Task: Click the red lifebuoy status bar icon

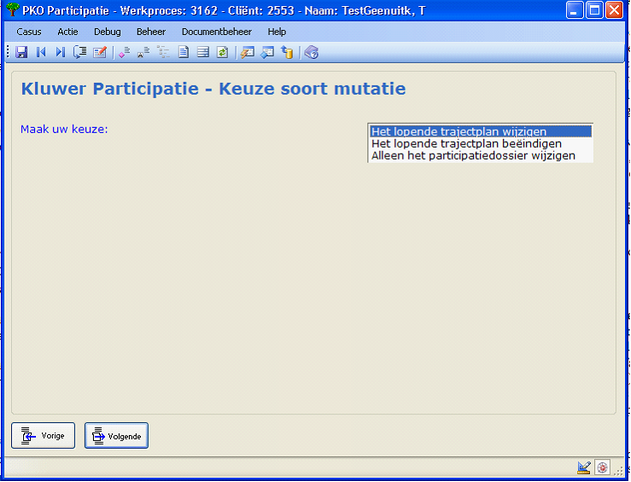Action: coord(602,468)
